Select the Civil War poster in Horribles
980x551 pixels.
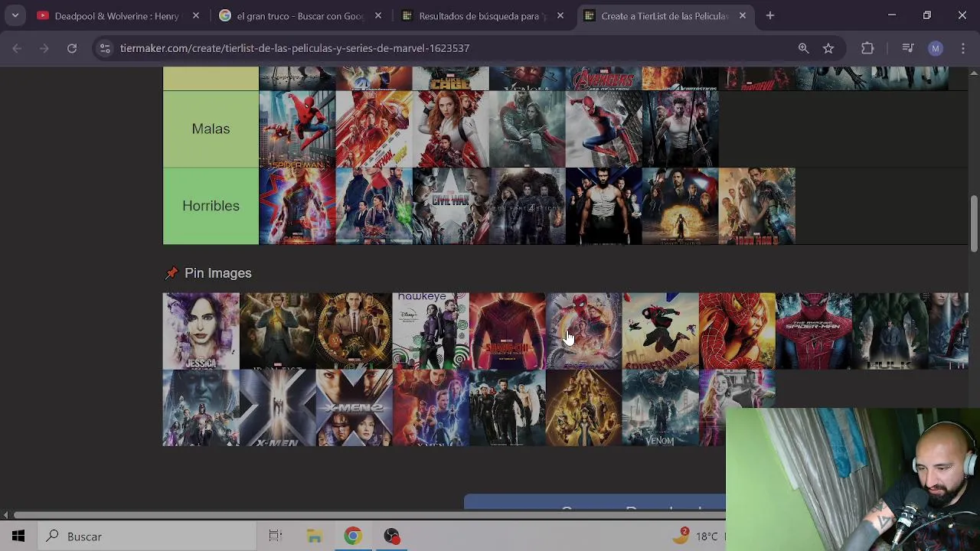point(450,206)
